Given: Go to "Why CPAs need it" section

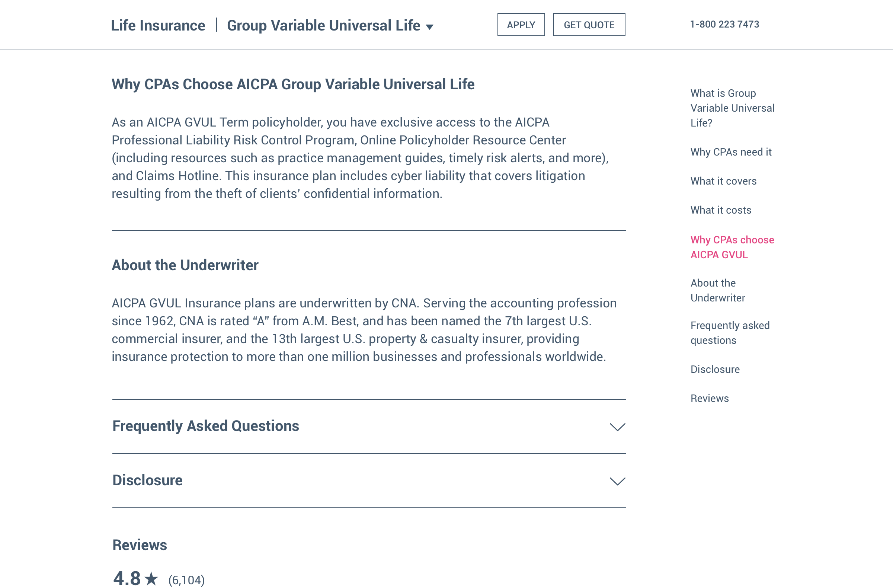Looking at the screenshot, I should [x=730, y=152].
